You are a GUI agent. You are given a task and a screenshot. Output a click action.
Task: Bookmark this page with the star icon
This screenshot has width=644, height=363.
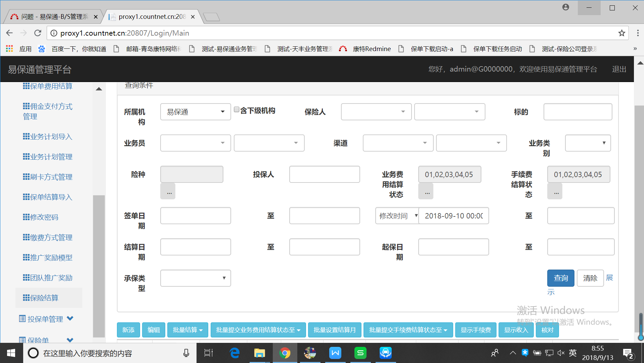pyautogui.click(x=621, y=33)
